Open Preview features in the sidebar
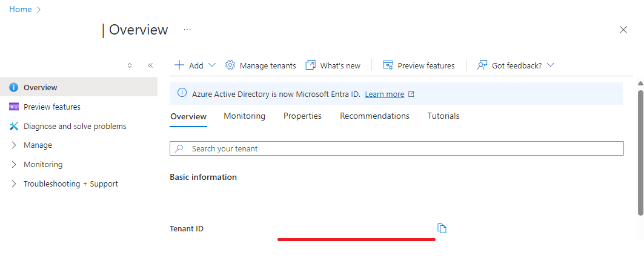 (51, 107)
